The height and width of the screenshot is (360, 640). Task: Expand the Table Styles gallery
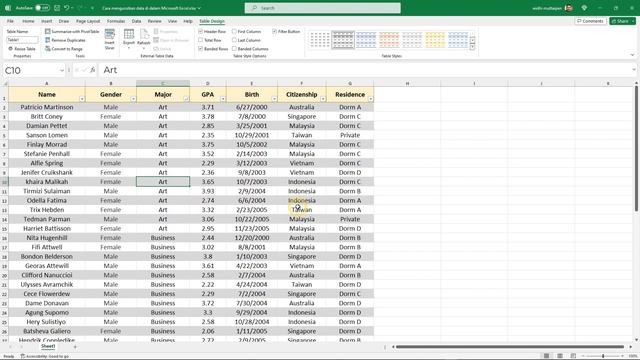[x=472, y=48]
